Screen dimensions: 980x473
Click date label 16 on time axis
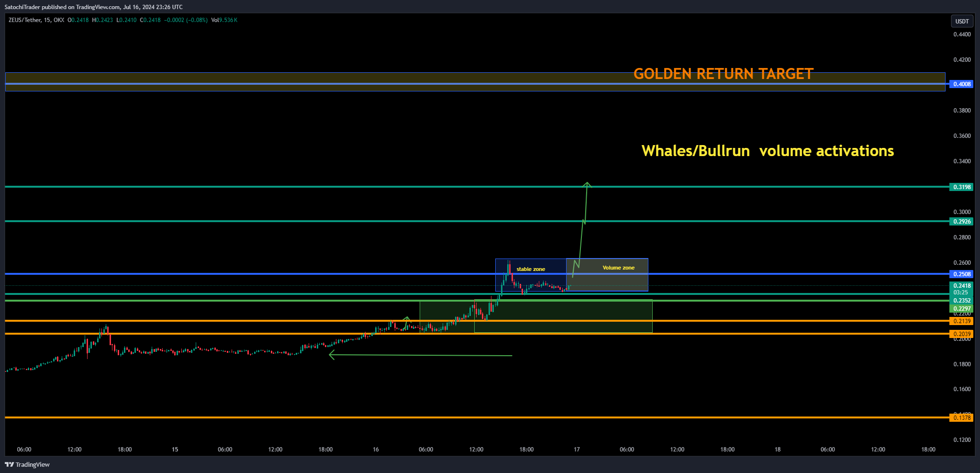(x=376, y=450)
